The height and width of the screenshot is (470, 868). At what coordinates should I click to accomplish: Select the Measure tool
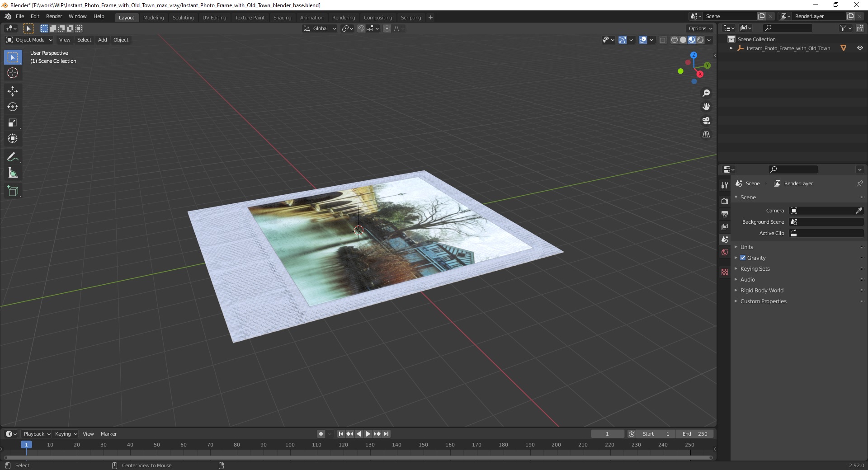click(x=13, y=173)
